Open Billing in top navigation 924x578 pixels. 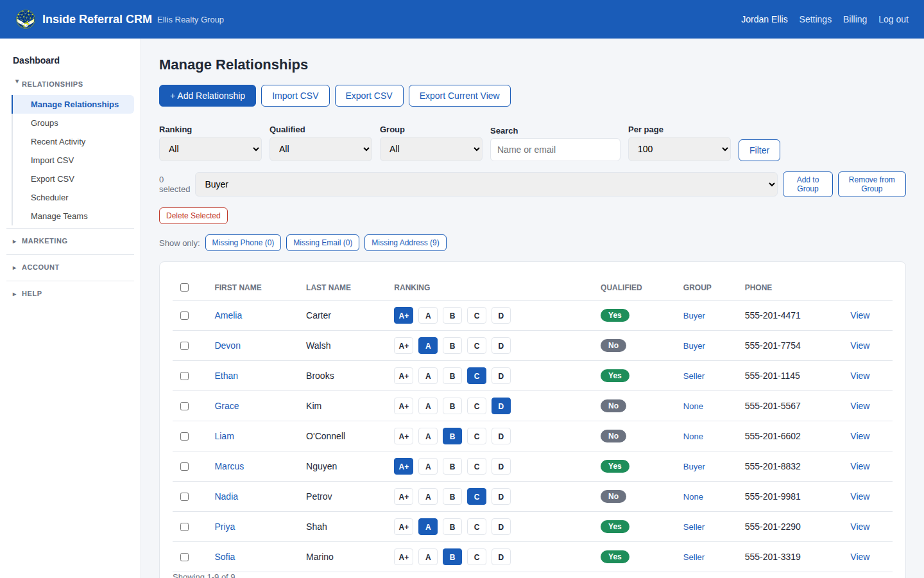tap(855, 19)
